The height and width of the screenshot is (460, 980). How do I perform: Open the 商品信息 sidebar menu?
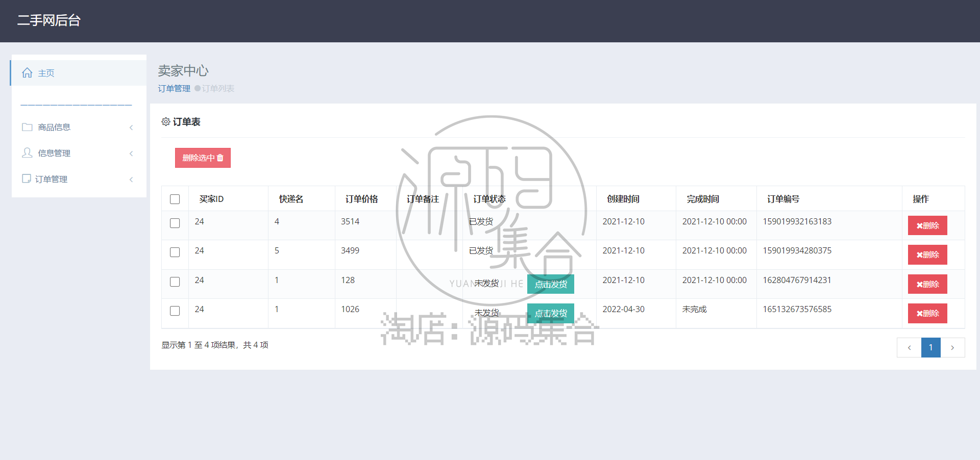79,127
